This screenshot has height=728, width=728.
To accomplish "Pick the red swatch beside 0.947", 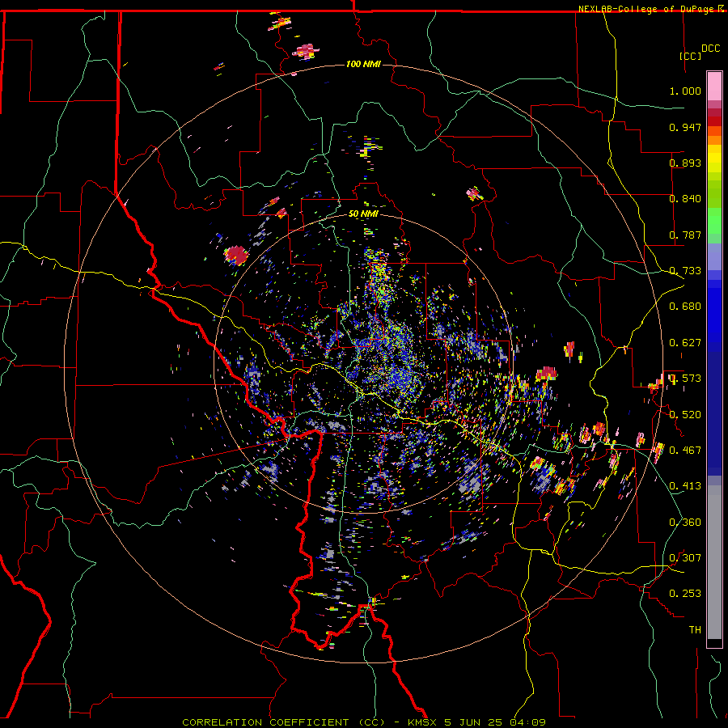I will [x=714, y=121].
